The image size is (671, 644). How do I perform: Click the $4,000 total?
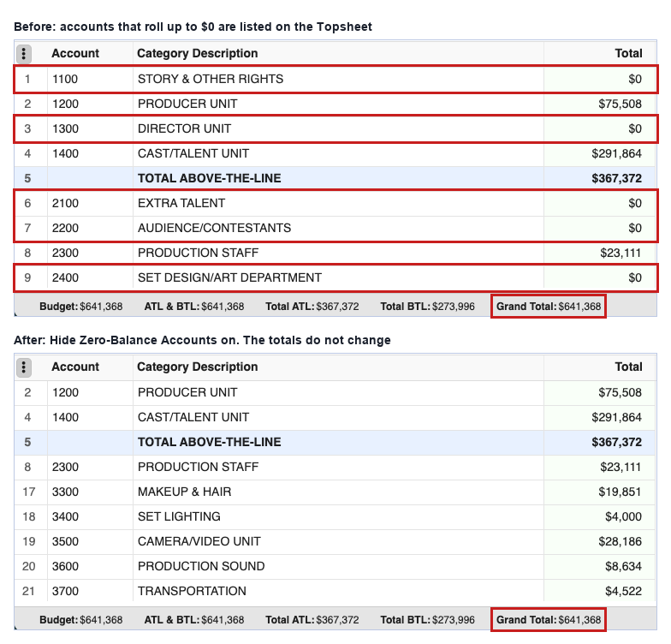[623, 517]
